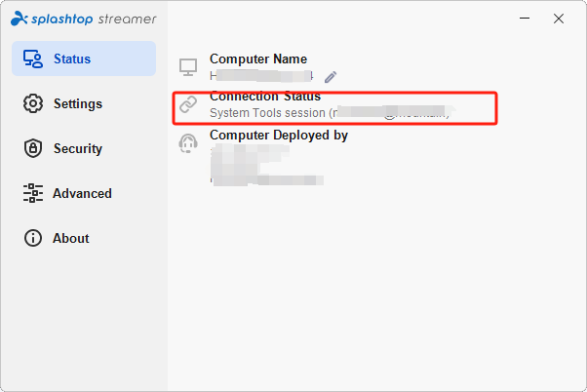Click the monitor icon next to Computer Name
587x392 pixels.
click(188, 67)
